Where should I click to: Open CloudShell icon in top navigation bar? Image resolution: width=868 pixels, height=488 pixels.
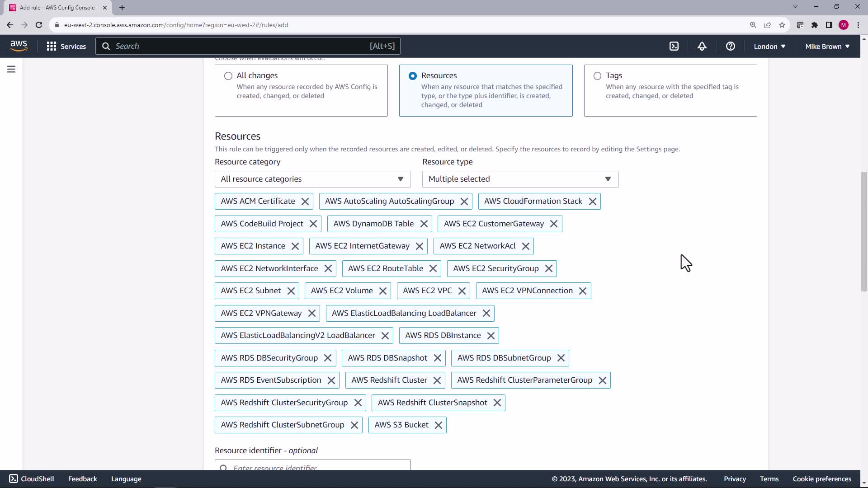(674, 46)
